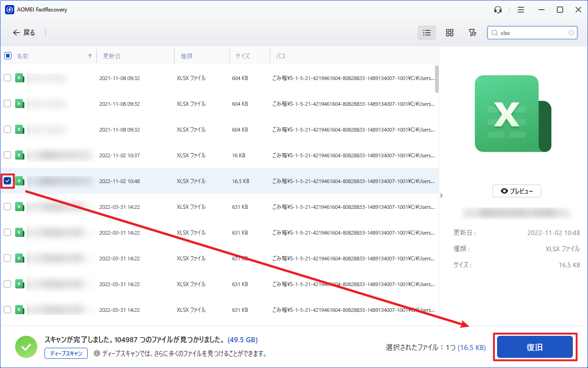Click the green scan-complete checkmark icon
The width and height of the screenshot is (588, 368).
(x=26, y=347)
